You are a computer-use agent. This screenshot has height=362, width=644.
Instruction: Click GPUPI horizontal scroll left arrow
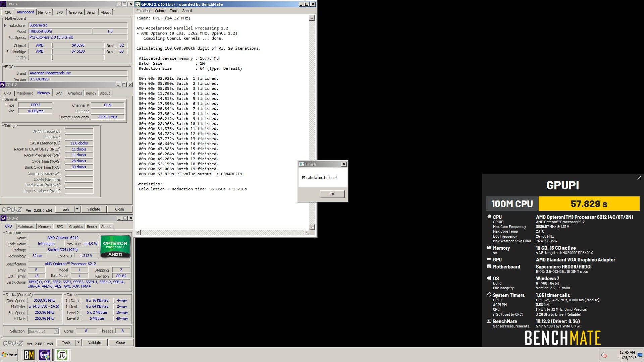(138, 232)
